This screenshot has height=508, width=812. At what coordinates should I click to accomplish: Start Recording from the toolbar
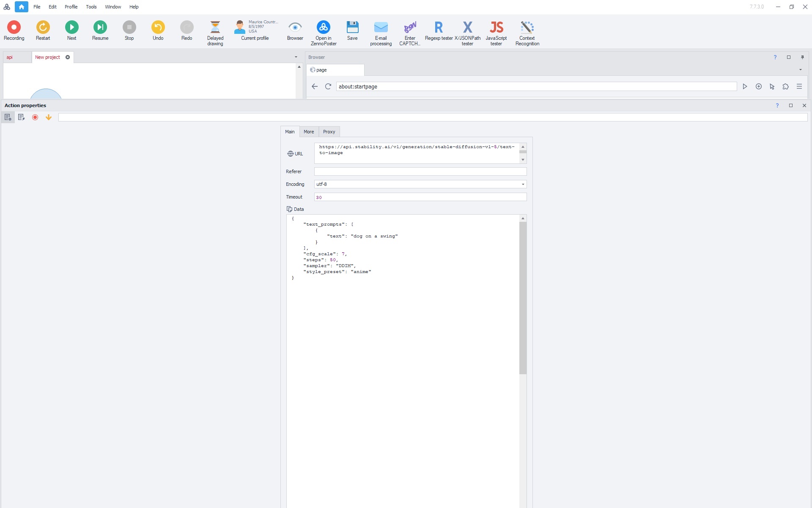pos(14,30)
